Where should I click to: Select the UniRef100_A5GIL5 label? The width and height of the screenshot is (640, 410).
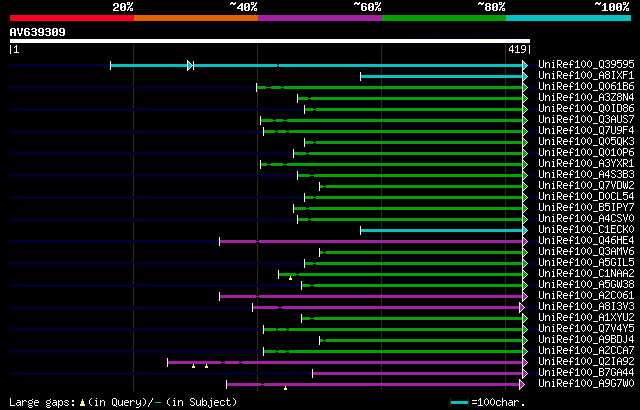[x=586, y=263]
